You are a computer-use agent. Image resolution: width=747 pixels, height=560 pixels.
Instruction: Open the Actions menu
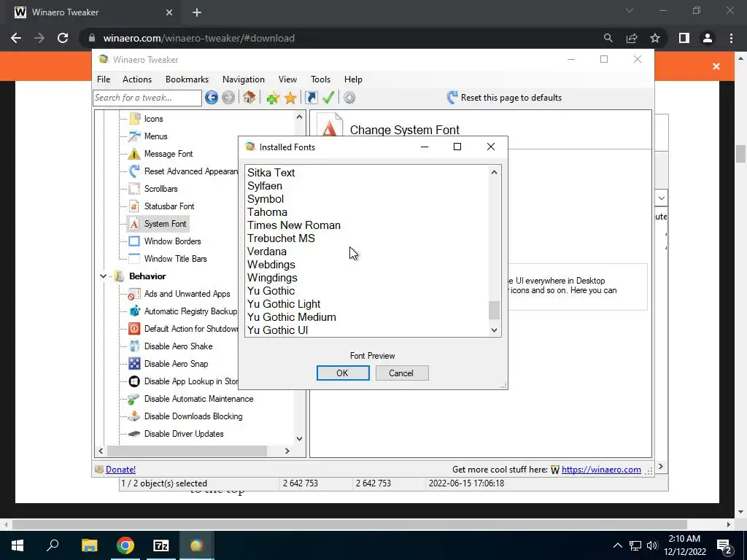click(x=137, y=79)
